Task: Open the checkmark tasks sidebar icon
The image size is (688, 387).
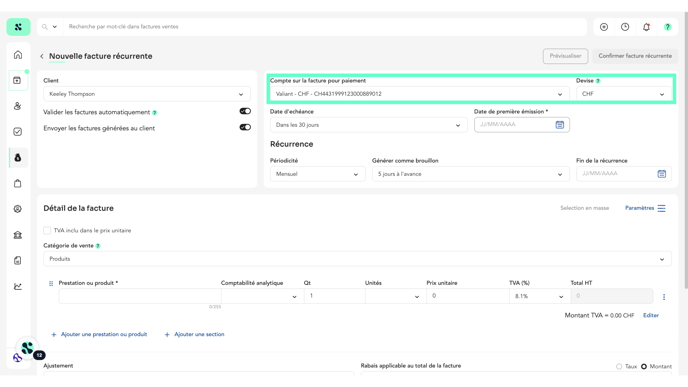Action: point(18,132)
